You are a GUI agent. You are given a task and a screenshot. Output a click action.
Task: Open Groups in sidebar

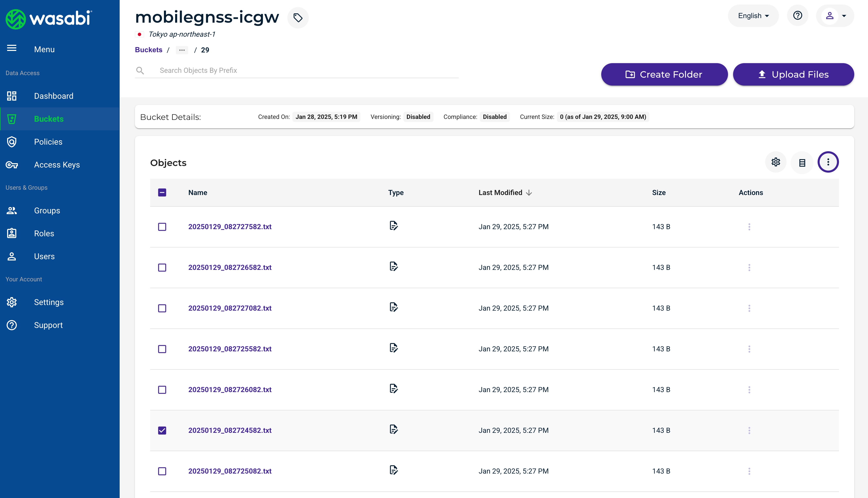point(60,210)
